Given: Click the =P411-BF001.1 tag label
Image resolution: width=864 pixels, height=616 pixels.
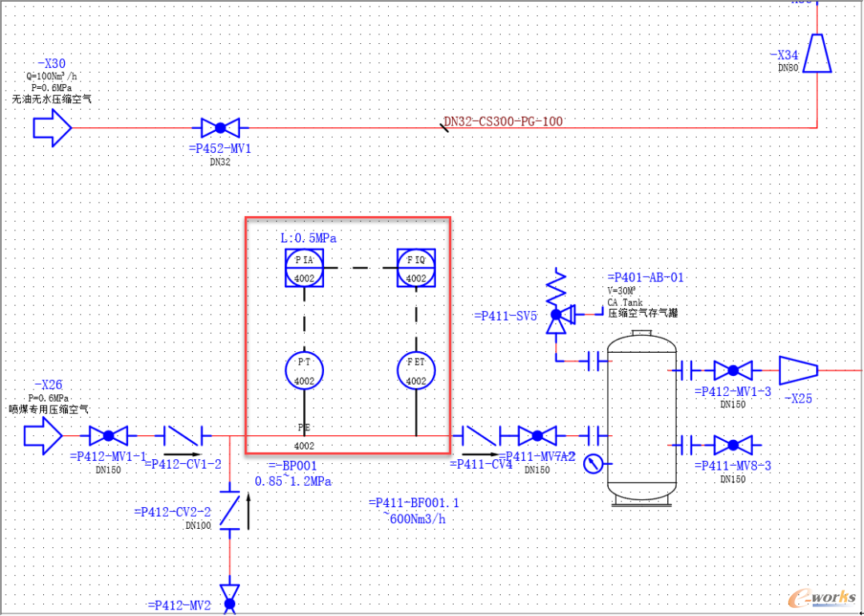Looking at the screenshot, I should click(x=414, y=502).
